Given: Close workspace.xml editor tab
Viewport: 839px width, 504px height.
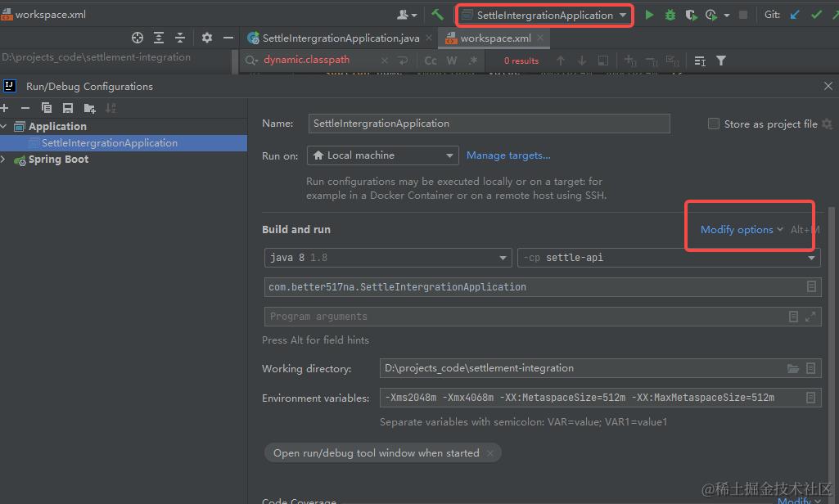Looking at the screenshot, I should [x=540, y=38].
